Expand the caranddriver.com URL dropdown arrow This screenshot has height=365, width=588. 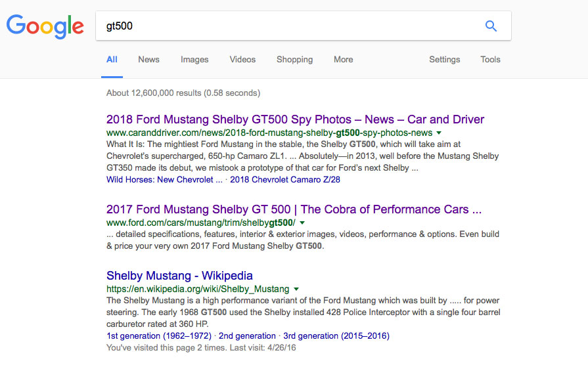point(439,133)
